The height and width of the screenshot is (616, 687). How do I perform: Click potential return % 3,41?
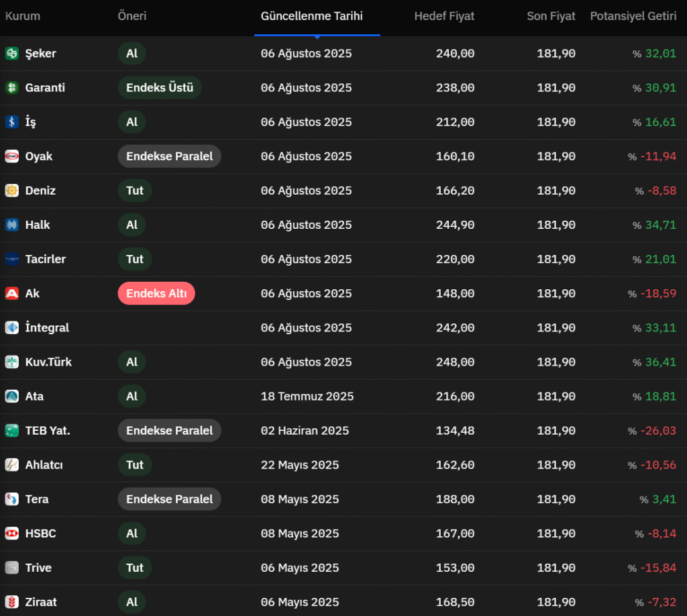click(x=658, y=499)
